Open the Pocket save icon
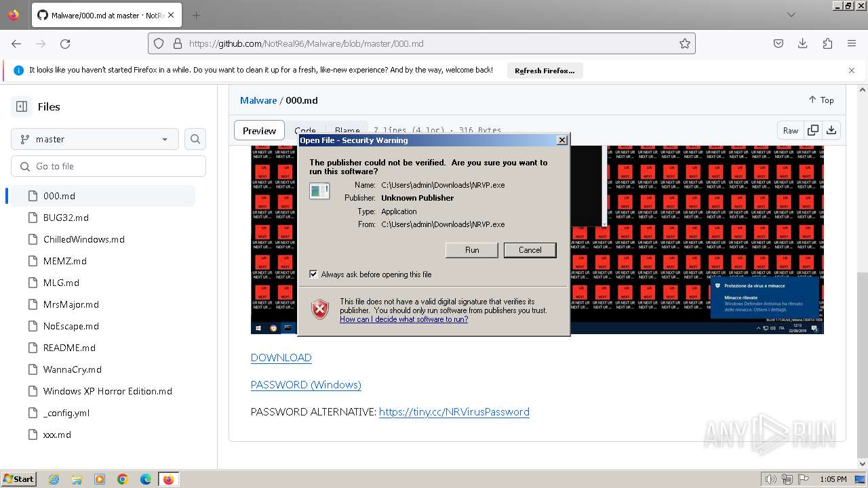Viewport: 868px width, 488px height. [x=778, y=43]
